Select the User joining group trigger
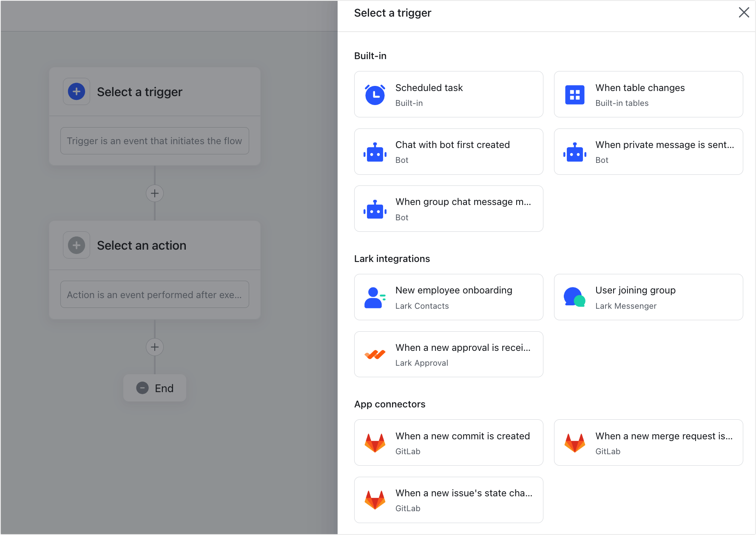This screenshot has height=535, width=756. pyautogui.click(x=648, y=297)
